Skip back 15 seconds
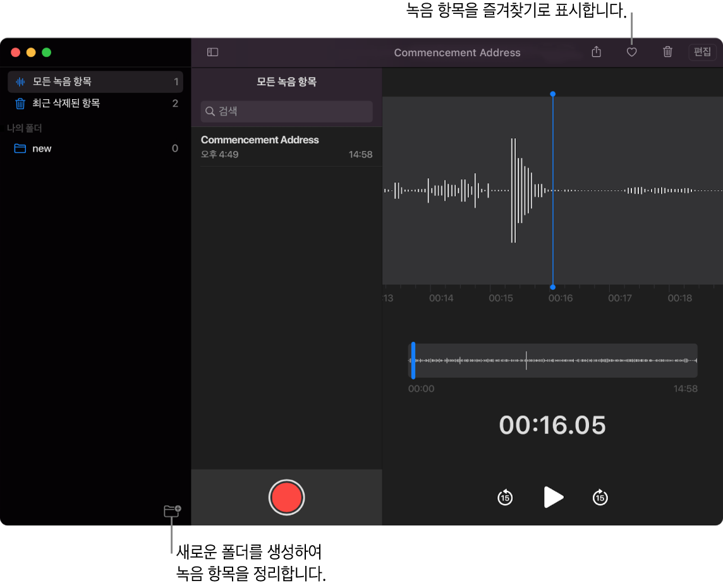723x588 pixels. click(505, 497)
